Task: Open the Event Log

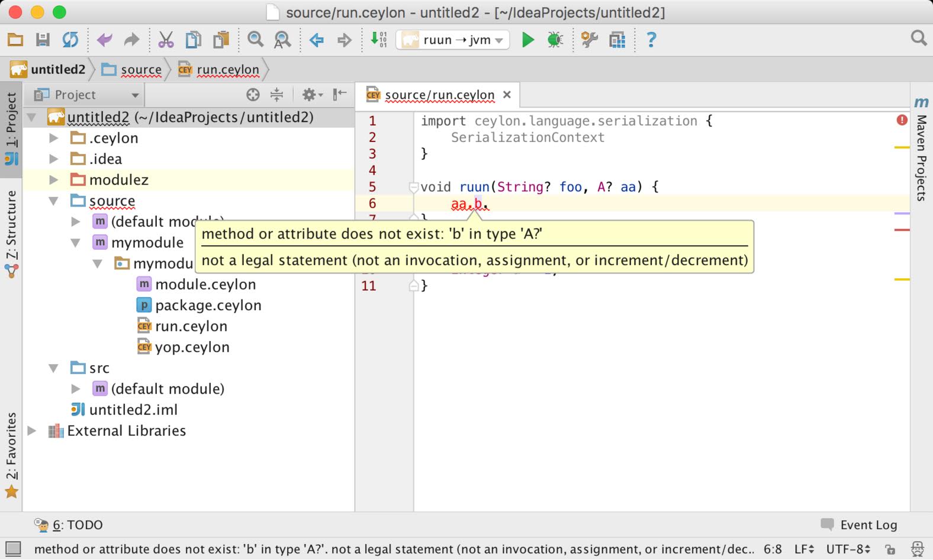Action: [859, 525]
